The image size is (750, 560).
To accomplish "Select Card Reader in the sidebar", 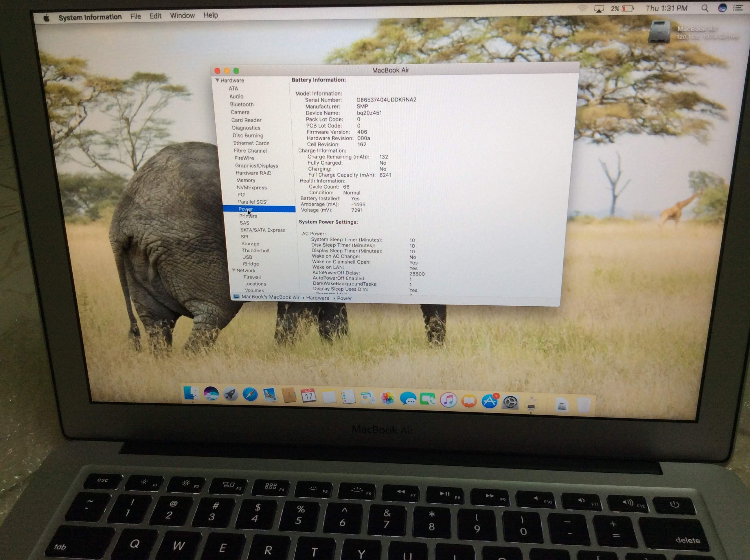I will tap(246, 120).
